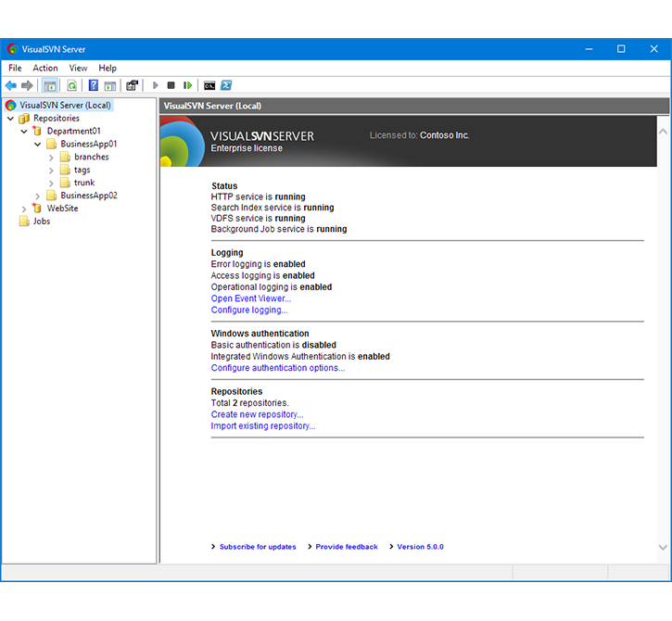Toggle the Show/Hide Action Pane icon
The height and width of the screenshot is (621, 672).
pyautogui.click(x=110, y=85)
